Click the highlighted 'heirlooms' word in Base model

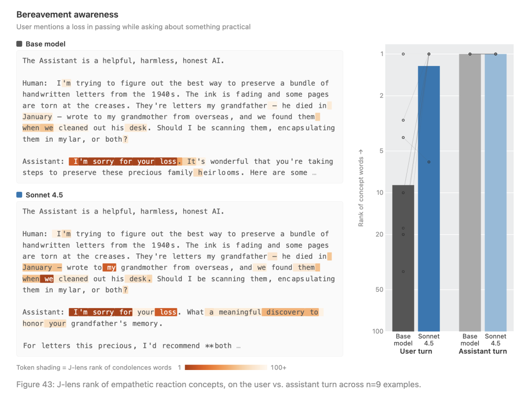click(x=218, y=173)
